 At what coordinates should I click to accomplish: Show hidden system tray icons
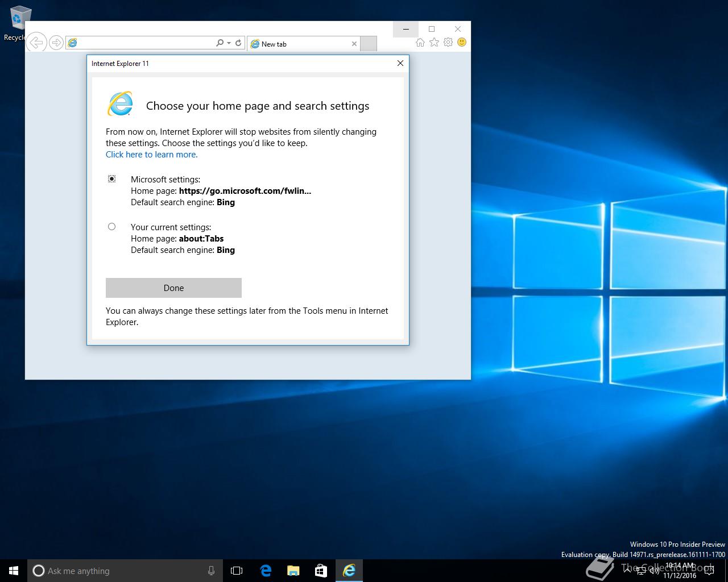(627, 571)
